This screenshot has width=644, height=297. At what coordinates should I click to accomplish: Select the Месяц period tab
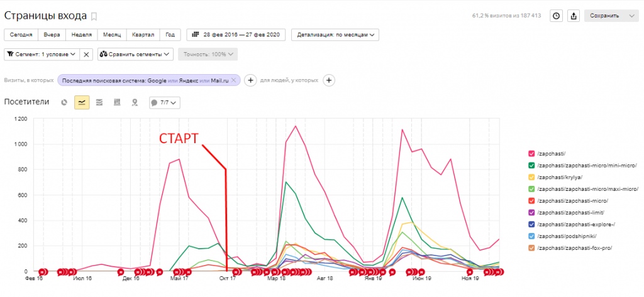[112, 35]
